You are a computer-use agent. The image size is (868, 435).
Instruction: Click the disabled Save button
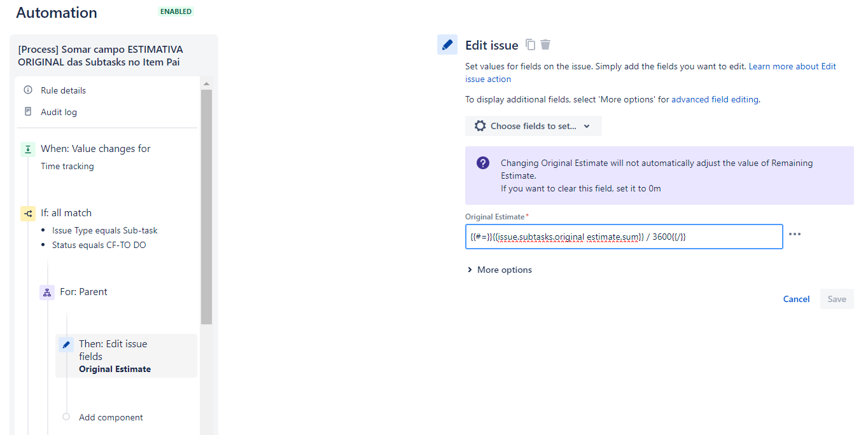837,299
